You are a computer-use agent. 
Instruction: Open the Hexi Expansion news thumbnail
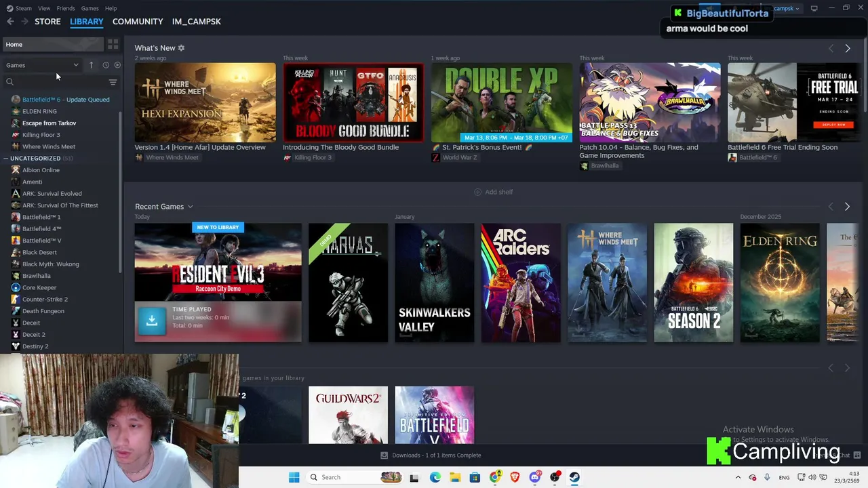pyautogui.click(x=205, y=103)
